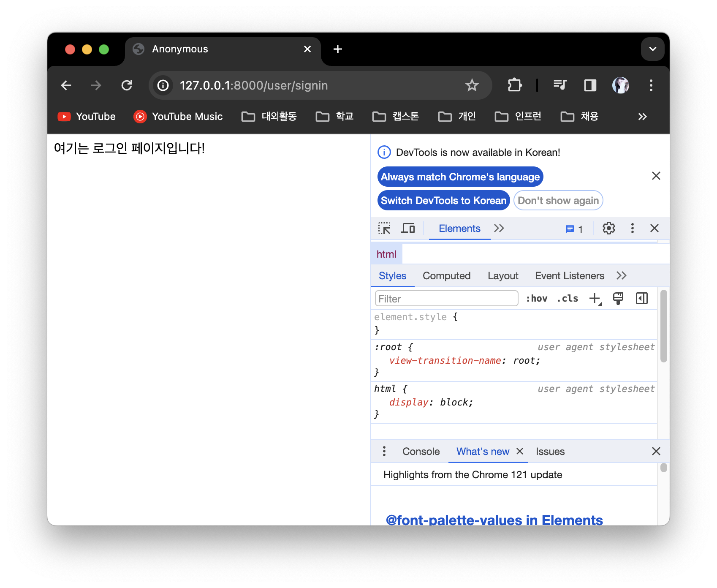Bookmark this tab with the star icon

472,86
